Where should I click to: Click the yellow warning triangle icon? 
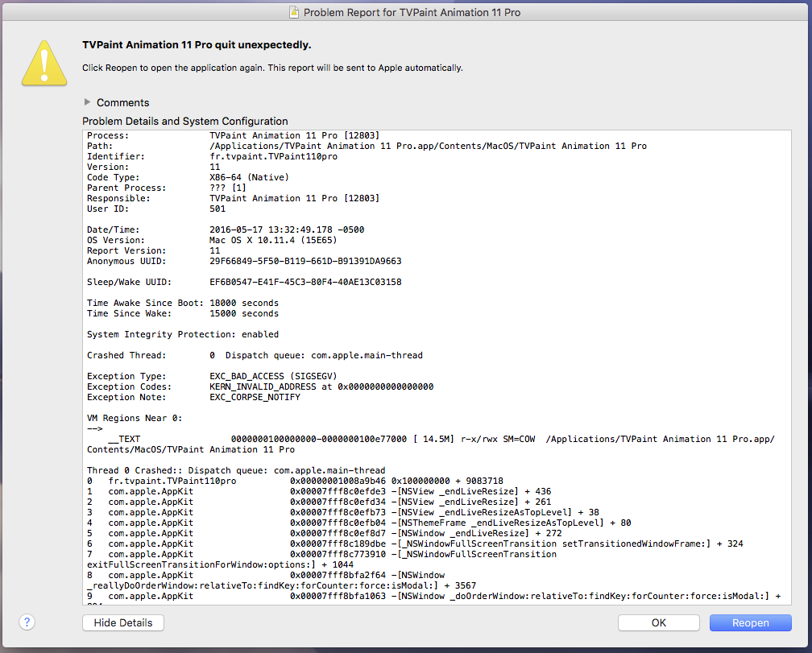(44, 63)
